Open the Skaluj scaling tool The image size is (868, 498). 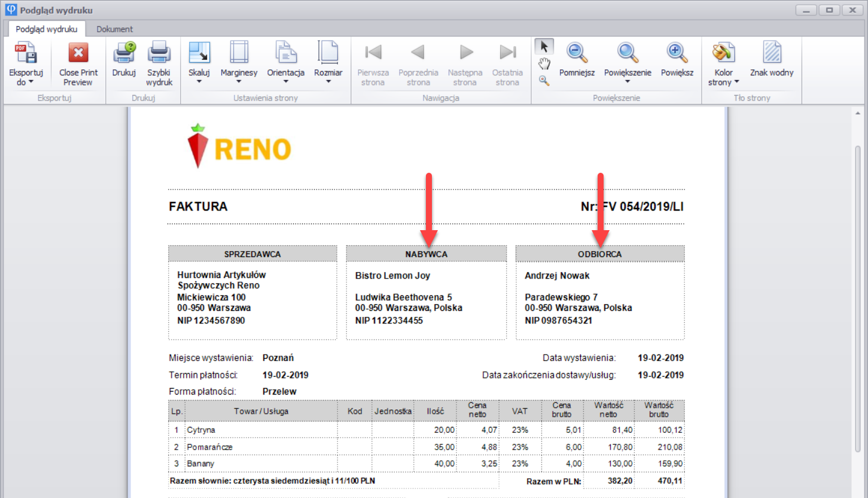point(199,53)
